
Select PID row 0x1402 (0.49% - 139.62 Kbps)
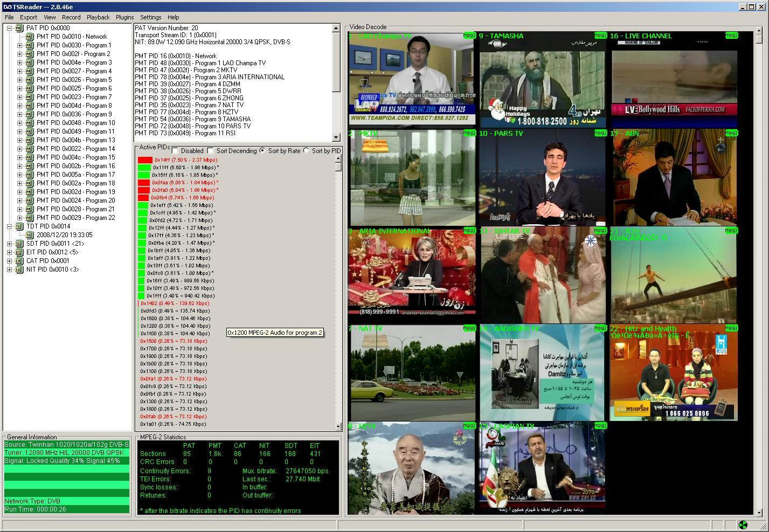175,303
